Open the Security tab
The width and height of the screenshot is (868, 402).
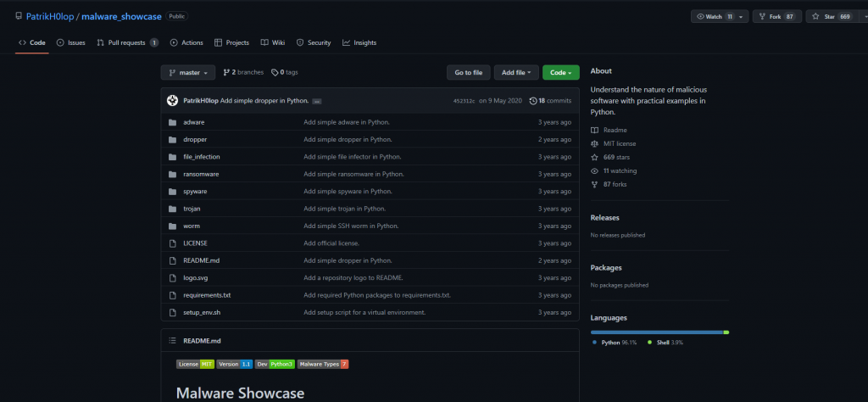pyautogui.click(x=314, y=42)
